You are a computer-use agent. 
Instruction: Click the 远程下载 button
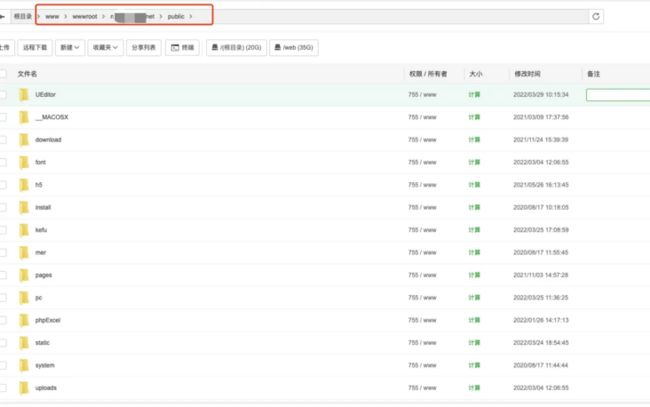[x=35, y=48]
